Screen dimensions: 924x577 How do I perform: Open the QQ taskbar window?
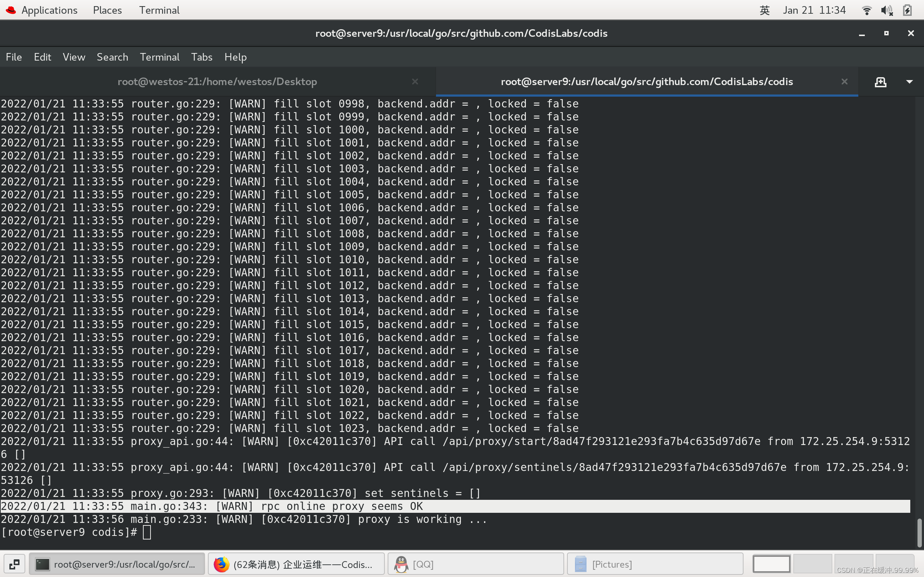click(x=475, y=564)
